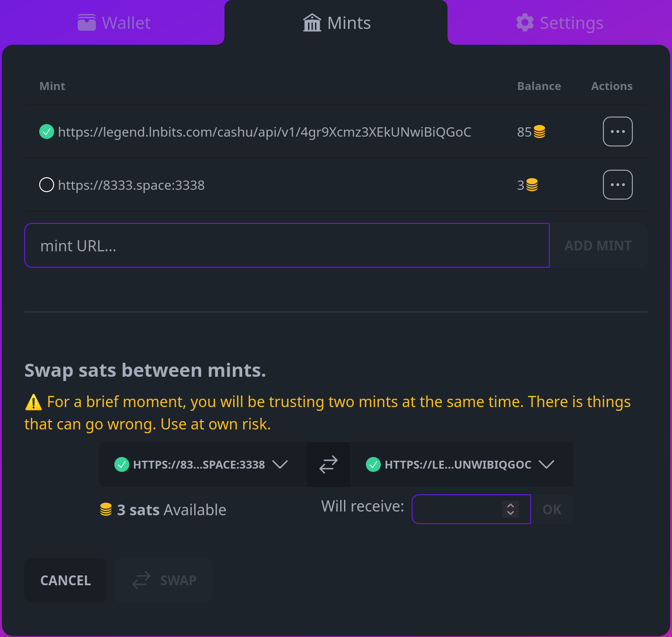Click the bank icon on the Mints tab
The height and width of the screenshot is (637, 672).
point(312,23)
